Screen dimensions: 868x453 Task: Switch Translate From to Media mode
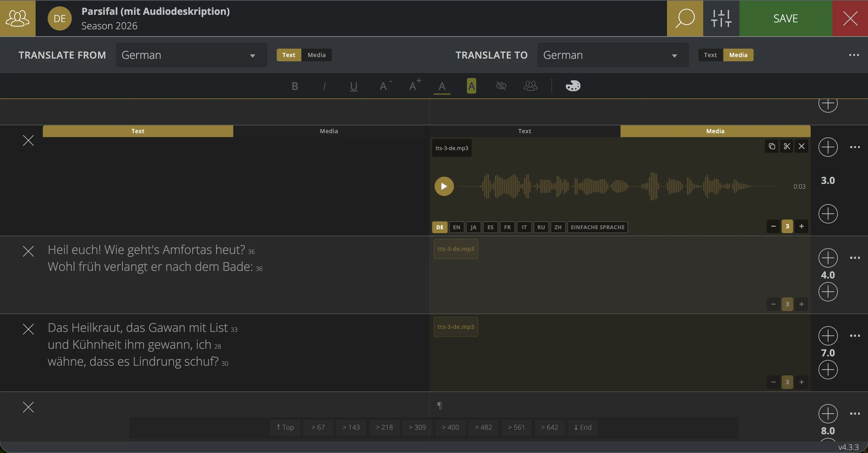[316, 55]
